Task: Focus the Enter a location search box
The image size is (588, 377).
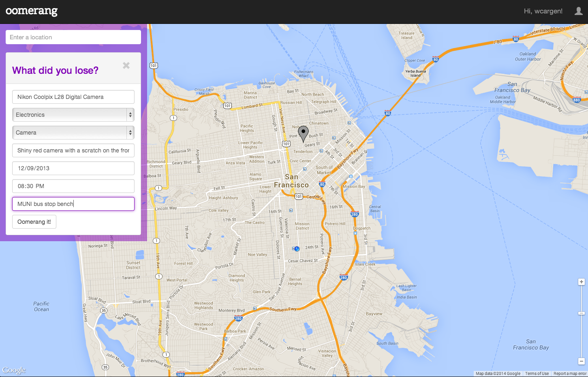Action: [73, 37]
